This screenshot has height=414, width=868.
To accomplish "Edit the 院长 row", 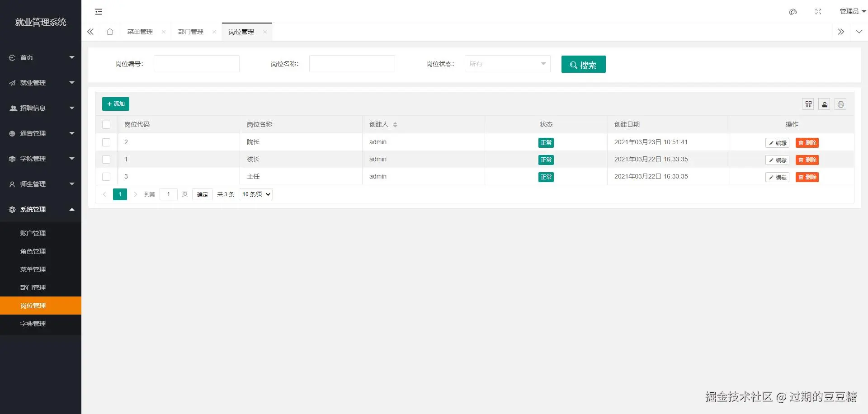I will (778, 143).
